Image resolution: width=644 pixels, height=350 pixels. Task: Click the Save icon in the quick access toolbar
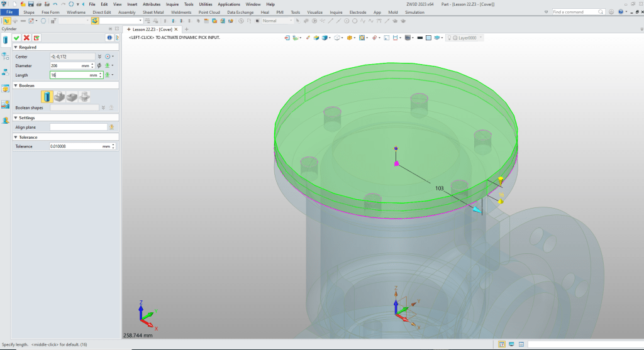pyautogui.click(x=31, y=4)
